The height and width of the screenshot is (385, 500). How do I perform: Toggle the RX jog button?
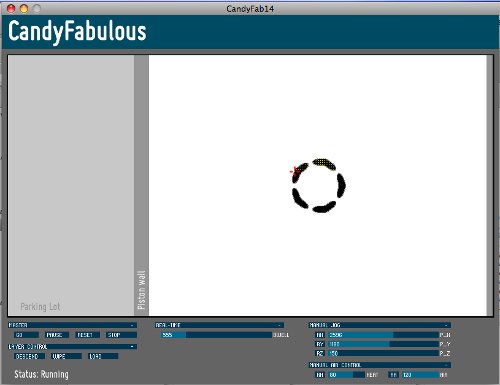point(320,335)
